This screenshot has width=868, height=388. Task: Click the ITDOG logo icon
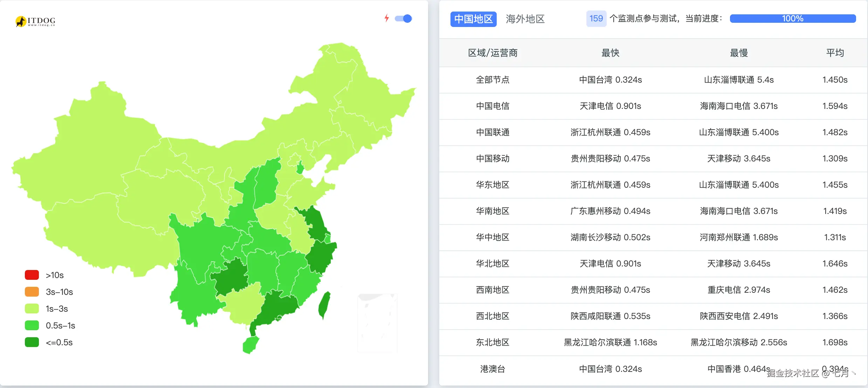pos(22,21)
